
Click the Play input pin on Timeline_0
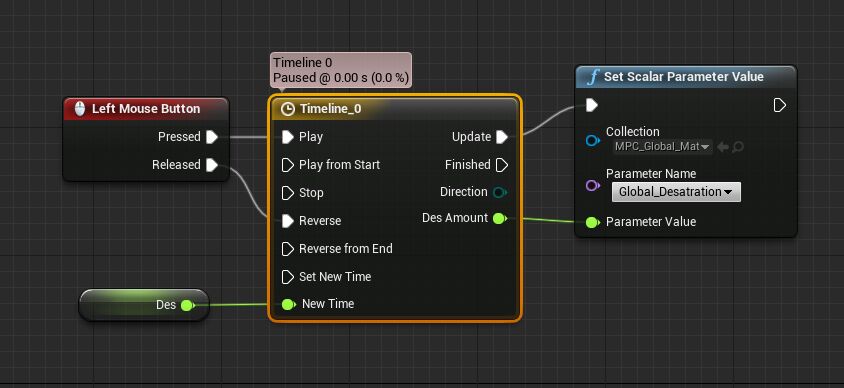click(288, 137)
